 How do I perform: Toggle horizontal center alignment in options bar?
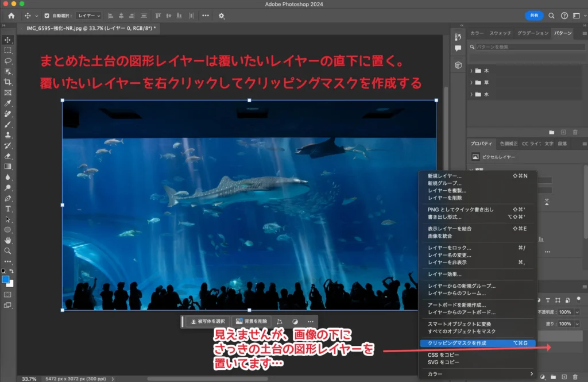[x=122, y=16]
